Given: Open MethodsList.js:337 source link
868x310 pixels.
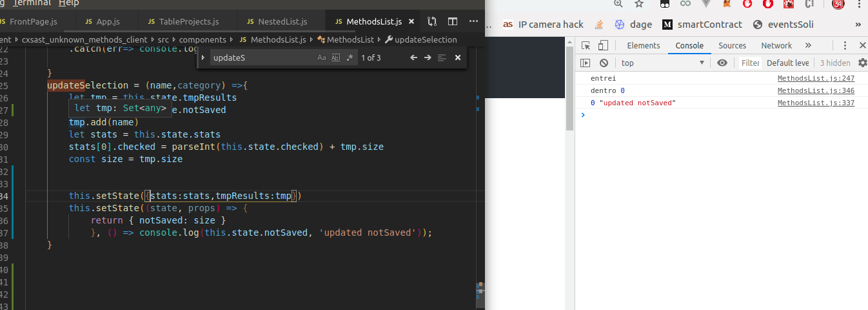Looking at the screenshot, I should pyautogui.click(x=816, y=103).
